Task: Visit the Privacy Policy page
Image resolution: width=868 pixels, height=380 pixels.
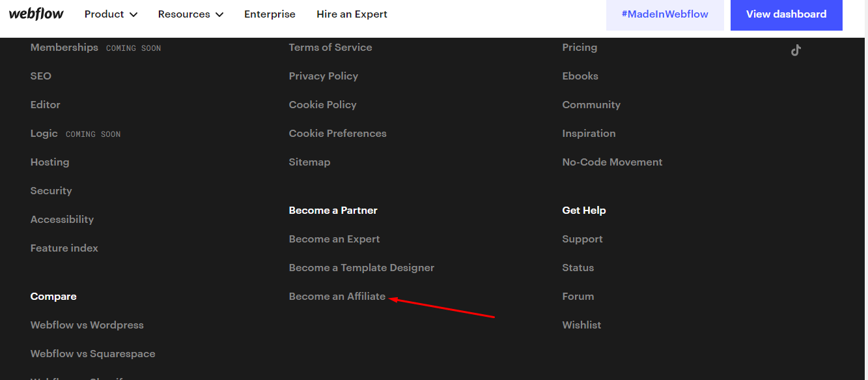Action: [x=324, y=76]
